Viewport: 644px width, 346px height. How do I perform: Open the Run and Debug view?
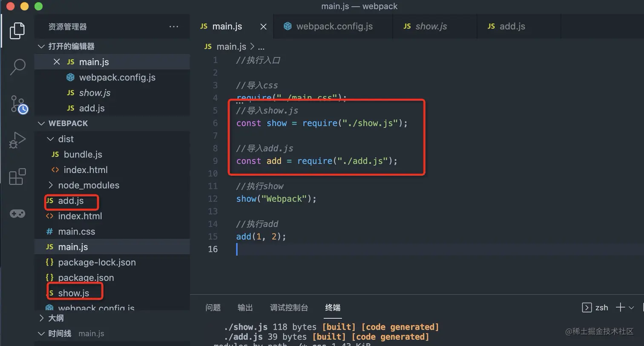tap(17, 140)
